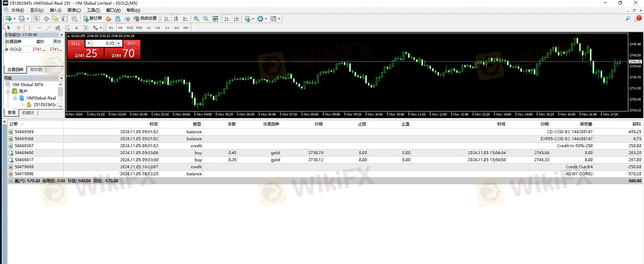Image resolution: width=644 pixels, height=264 pixels.
Task: Select the trendline drawing tool
Action: point(48,28)
